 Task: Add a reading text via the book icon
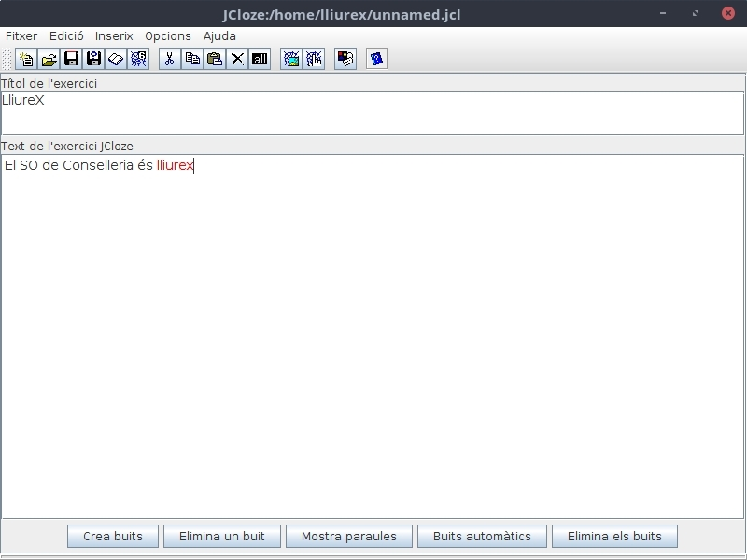pyautogui.click(x=116, y=59)
